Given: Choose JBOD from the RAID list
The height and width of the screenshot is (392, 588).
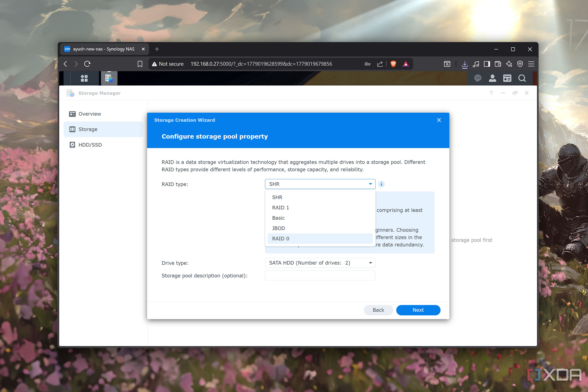Looking at the screenshot, I should click(x=320, y=228).
